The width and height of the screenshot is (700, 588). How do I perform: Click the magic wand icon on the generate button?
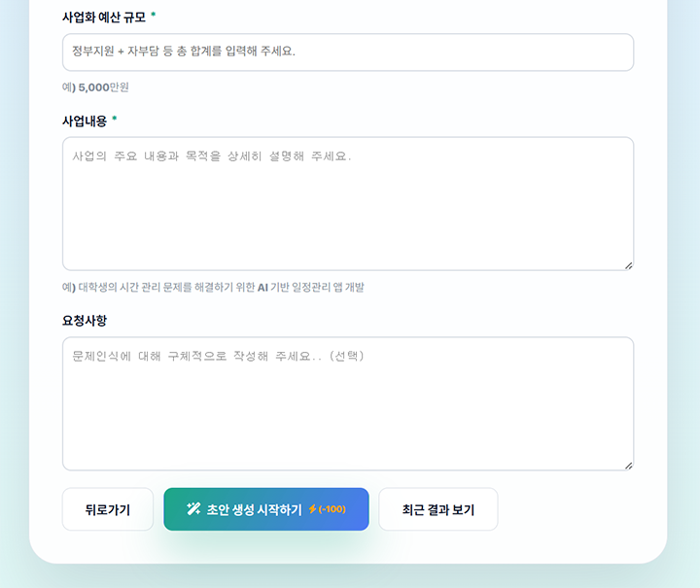(193, 509)
